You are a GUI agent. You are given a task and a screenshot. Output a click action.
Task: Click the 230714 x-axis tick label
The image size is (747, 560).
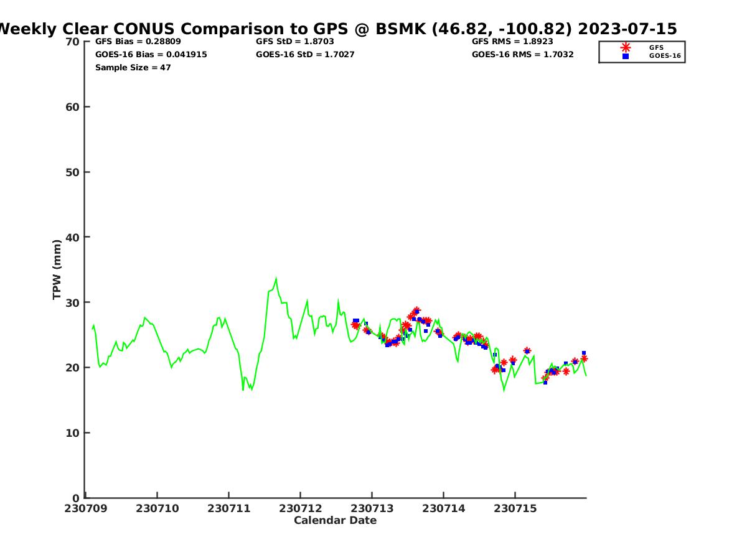pos(444,508)
